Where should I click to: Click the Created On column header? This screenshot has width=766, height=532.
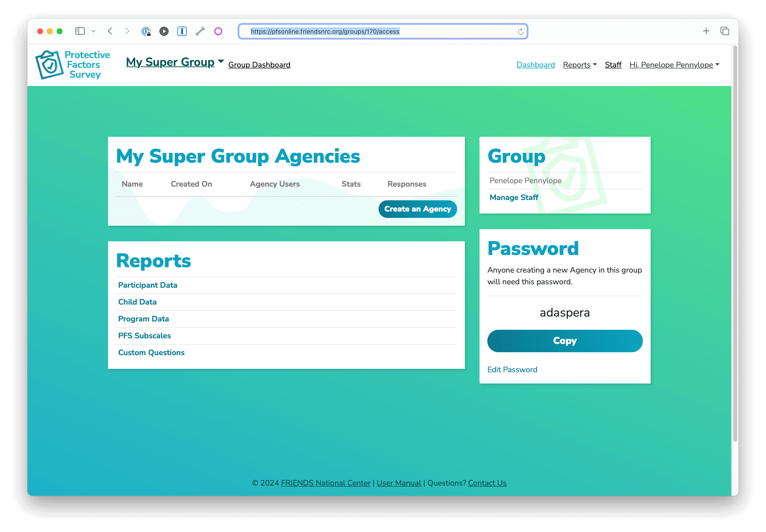tap(191, 184)
